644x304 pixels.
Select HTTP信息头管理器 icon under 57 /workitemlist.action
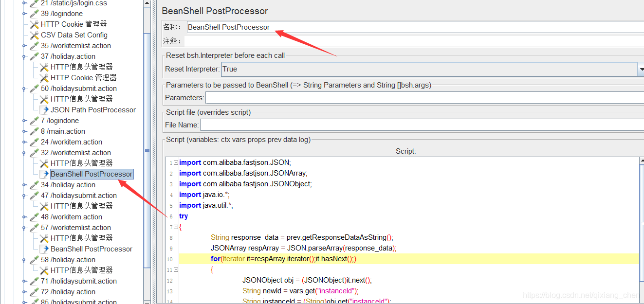(44, 238)
